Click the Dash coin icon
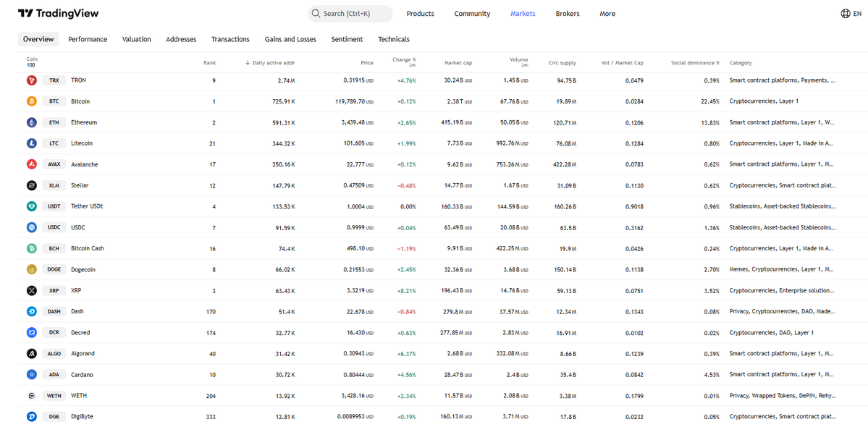Screen dimensions: 868x427 (32, 311)
